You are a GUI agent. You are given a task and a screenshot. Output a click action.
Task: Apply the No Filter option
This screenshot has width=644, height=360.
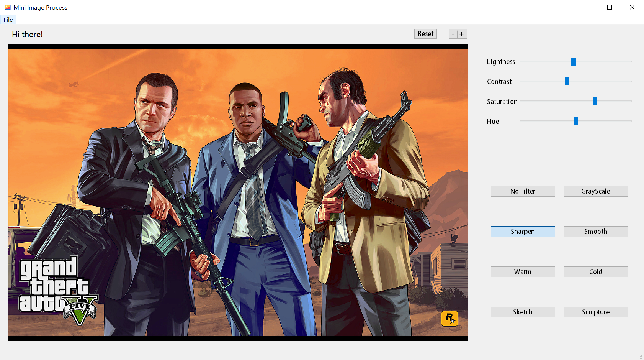click(523, 191)
